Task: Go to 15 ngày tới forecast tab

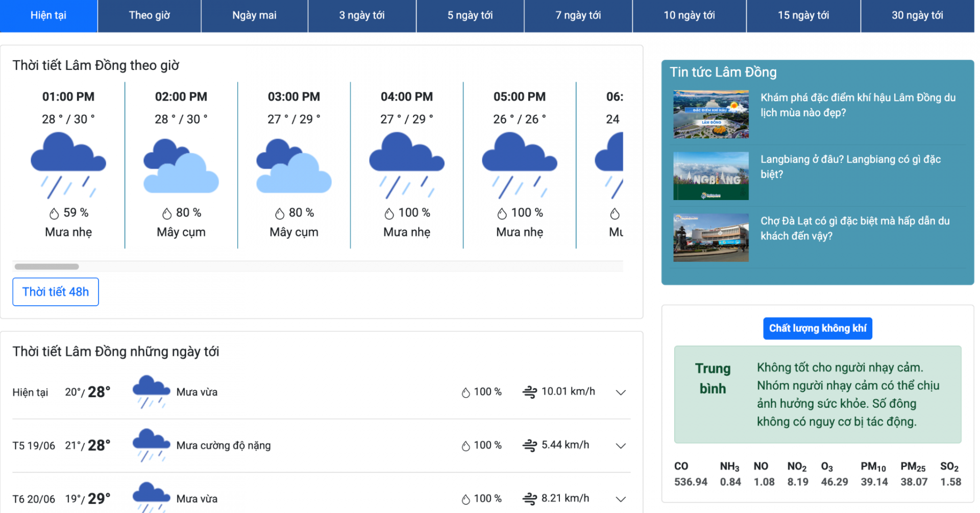Action: [x=803, y=15]
